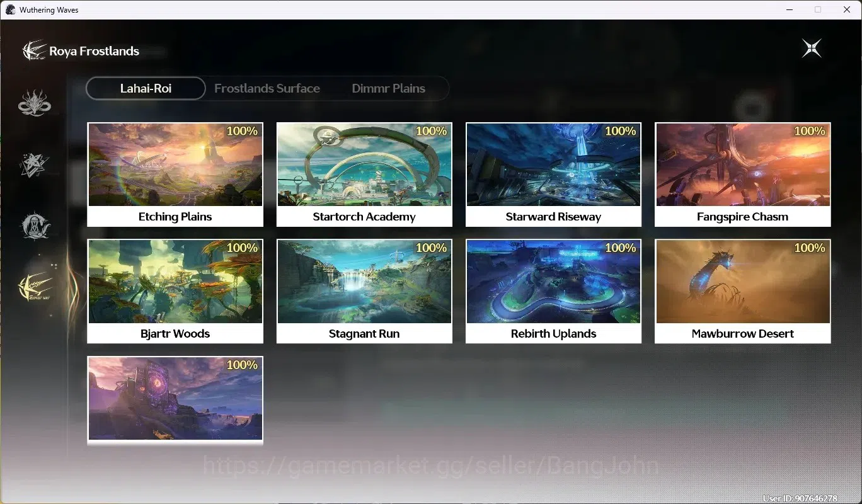Select the first region emblem in the sidebar
The width and height of the screenshot is (862, 504).
(35, 103)
